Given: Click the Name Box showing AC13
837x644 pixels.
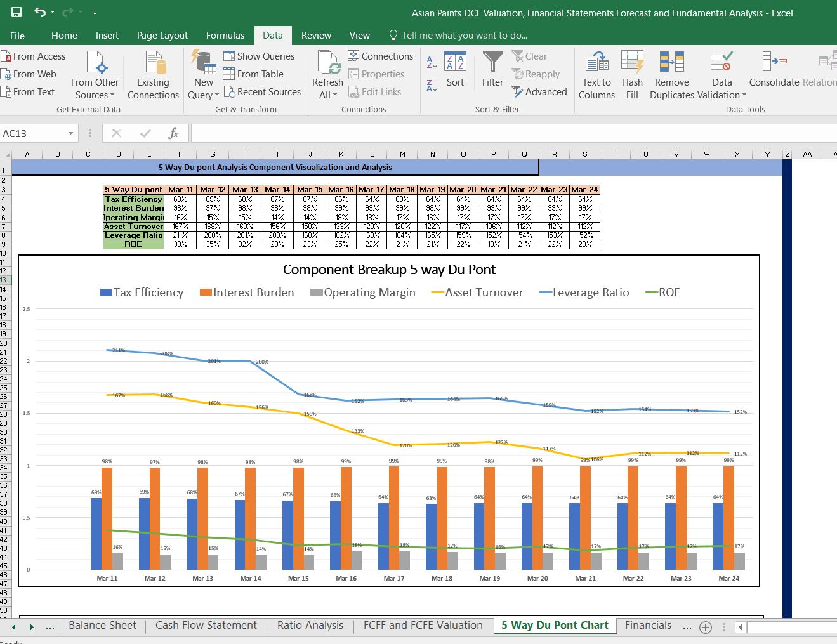Looking at the screenshot, I should (33, 133).
